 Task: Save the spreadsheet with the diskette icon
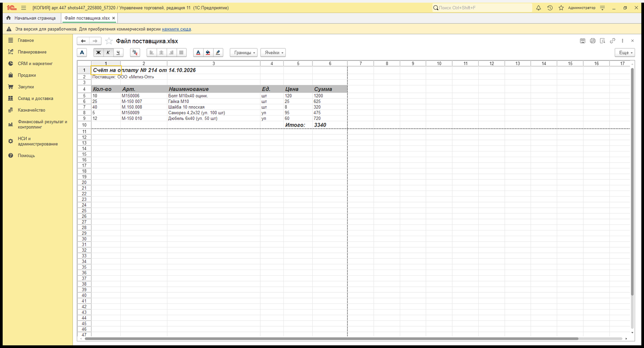[x=583, y=41]
